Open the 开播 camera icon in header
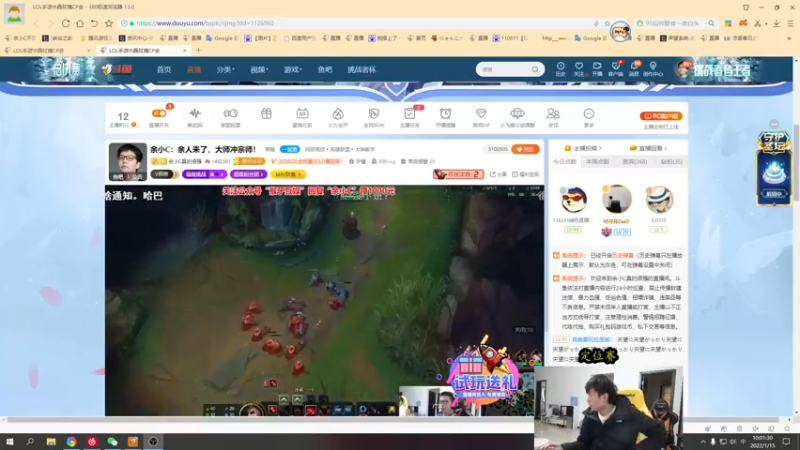800x450 pixels. [x=597, y=69]
